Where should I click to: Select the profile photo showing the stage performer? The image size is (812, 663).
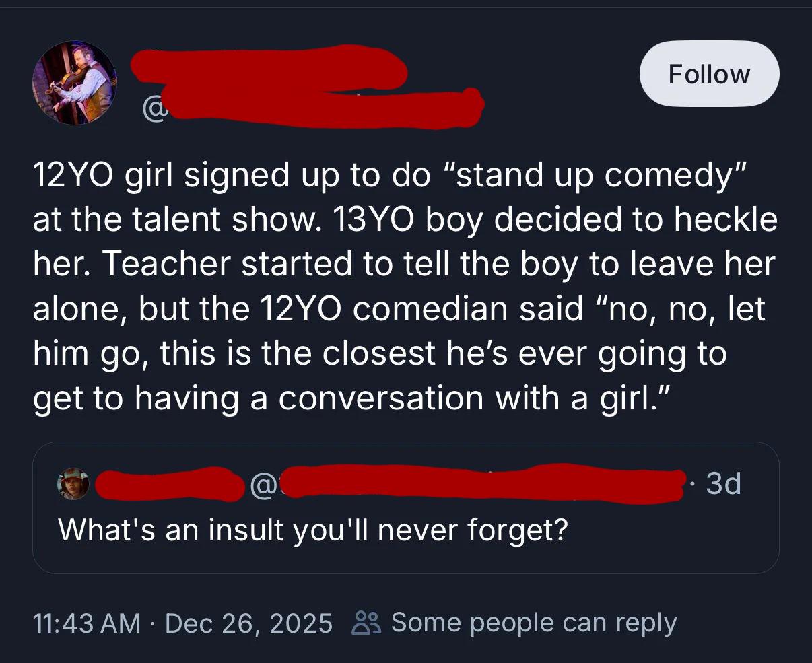(x=75, y=83)
